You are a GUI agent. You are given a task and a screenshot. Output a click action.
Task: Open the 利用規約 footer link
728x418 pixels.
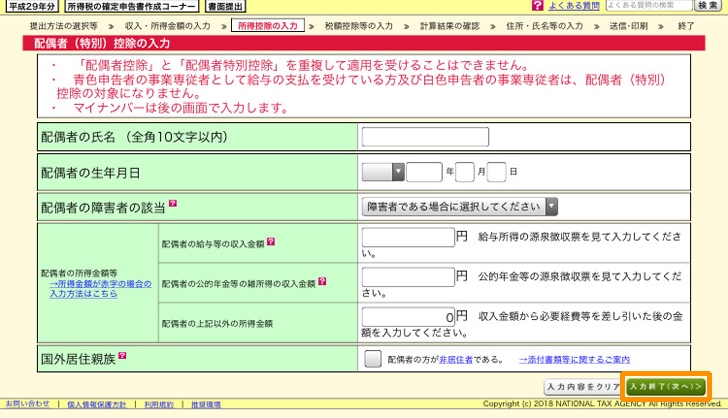pyautogui.click(x=159, y=404)
